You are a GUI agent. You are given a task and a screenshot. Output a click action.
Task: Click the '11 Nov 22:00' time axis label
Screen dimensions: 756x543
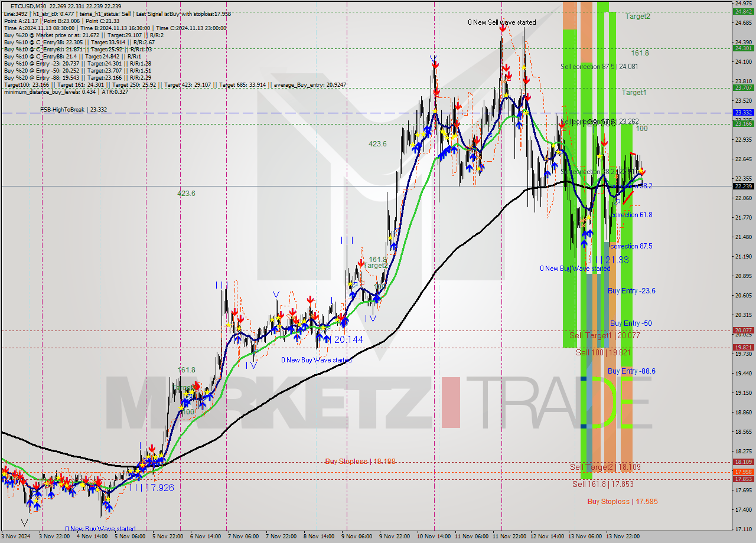(x=510, y=537)
